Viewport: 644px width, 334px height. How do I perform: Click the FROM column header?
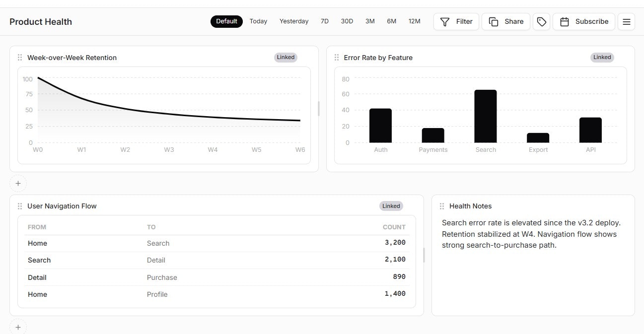coord(37,227)
